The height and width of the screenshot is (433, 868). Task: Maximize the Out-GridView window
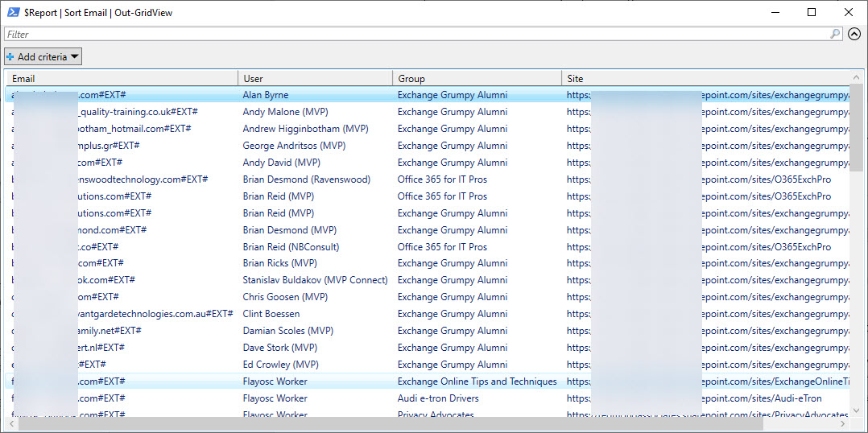coord(812,13)
